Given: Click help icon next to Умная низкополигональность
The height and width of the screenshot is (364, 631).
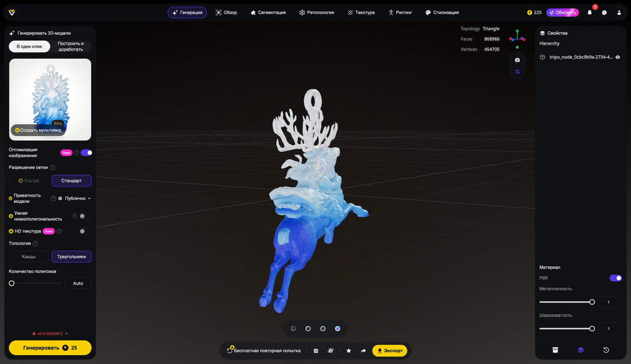Looking at the screenshot, I should click(x=74, y=216).
